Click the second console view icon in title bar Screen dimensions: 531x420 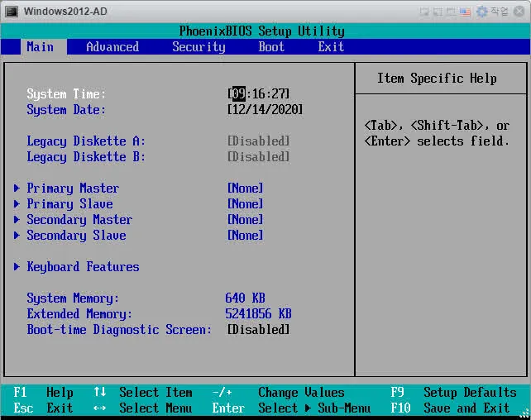click(438, 12)
